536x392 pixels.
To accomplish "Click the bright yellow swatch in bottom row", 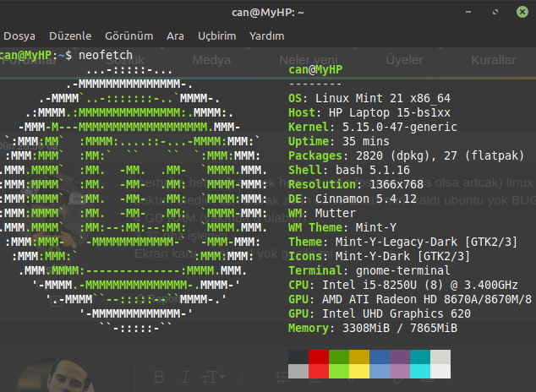I will pyautogui.click(x=359, y=371).
